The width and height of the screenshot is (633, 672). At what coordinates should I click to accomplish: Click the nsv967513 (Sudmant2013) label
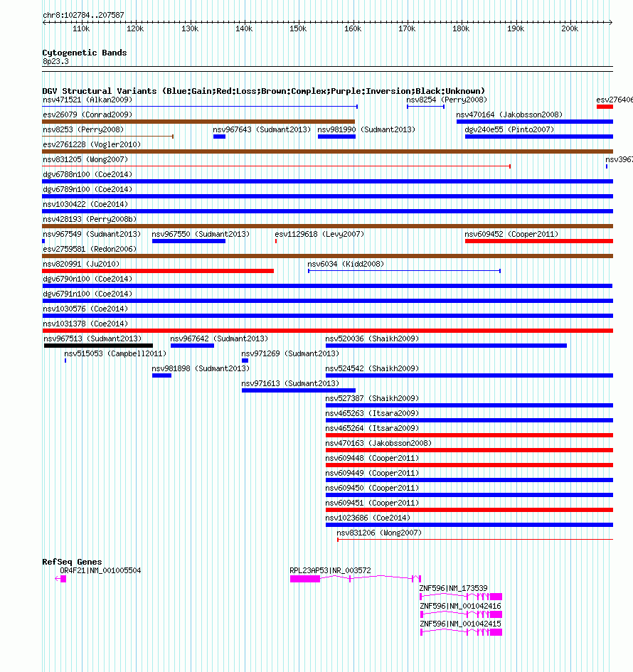92,339
